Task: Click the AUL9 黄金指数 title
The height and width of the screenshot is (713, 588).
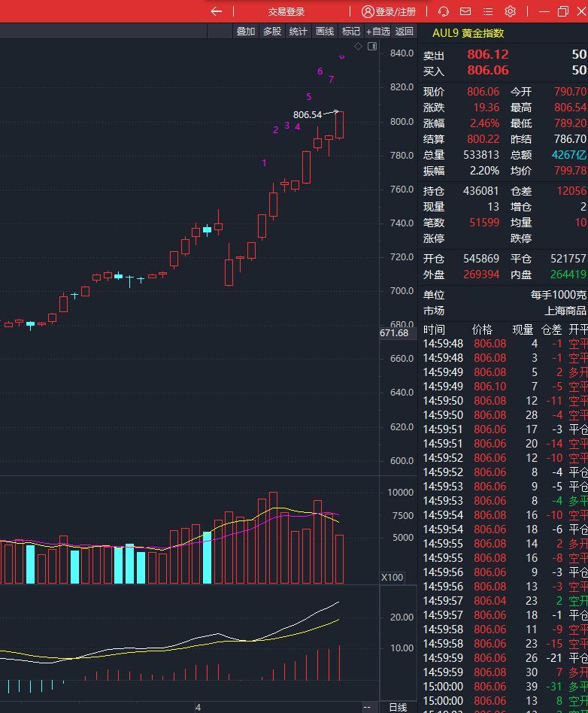Action: tap(468, 33)
